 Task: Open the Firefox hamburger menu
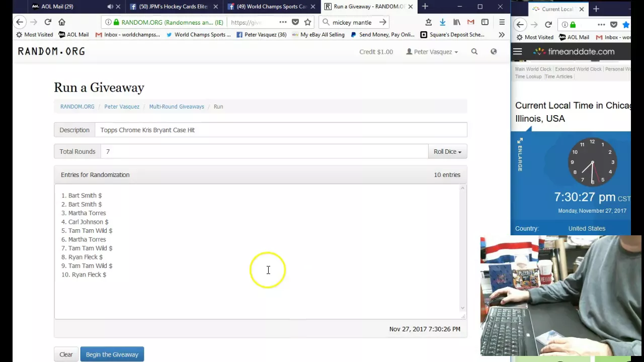(x=502, y=22)
